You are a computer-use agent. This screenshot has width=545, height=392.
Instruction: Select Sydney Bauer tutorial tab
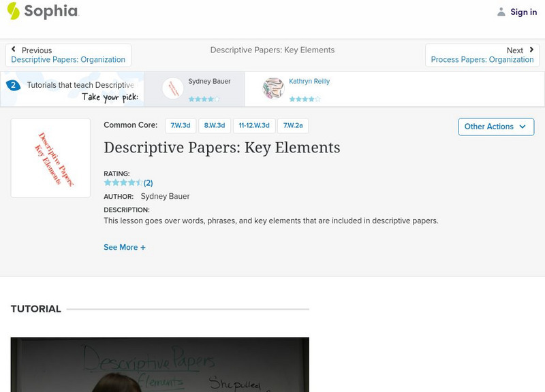pyautogui.click(x=194, y=89)
